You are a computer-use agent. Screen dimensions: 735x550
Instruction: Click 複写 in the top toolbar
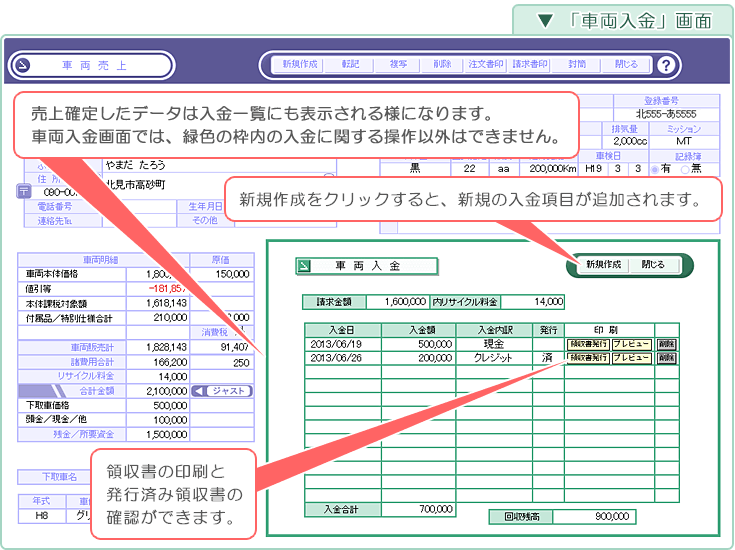click(398, 64)
